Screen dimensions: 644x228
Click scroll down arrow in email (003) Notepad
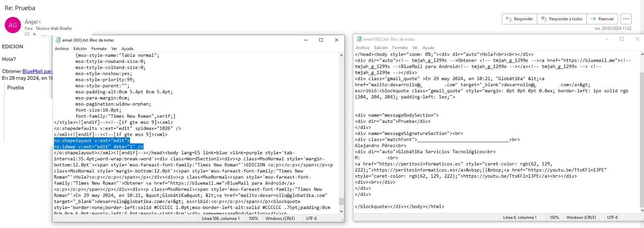(341, 211)
